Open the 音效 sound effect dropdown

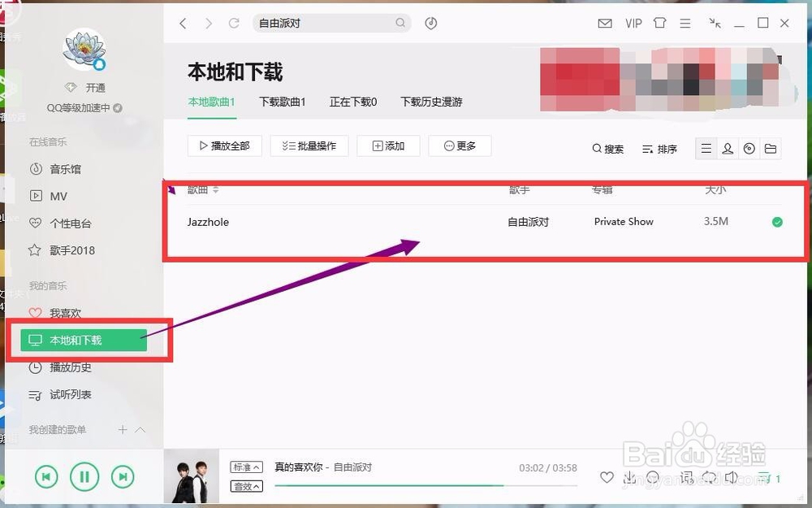point(246,487)
